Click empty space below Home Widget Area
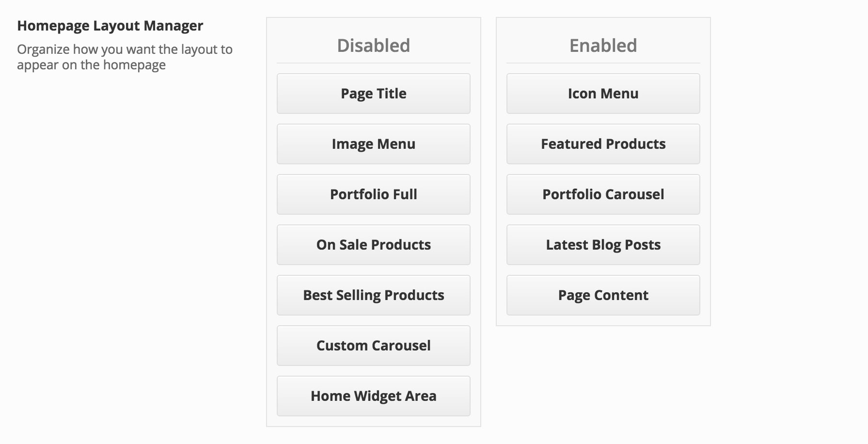The image size is (868, 444). click(373, 421)
